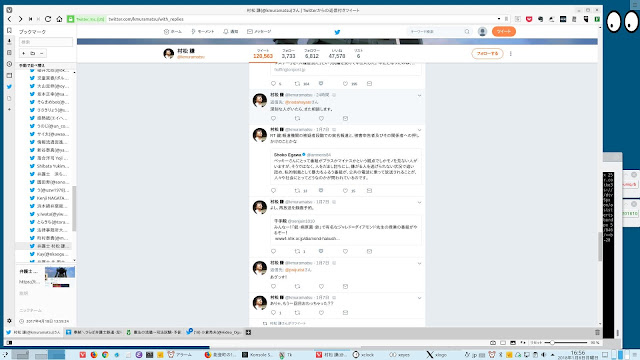Capture page with the camera icon

(493, 343)
